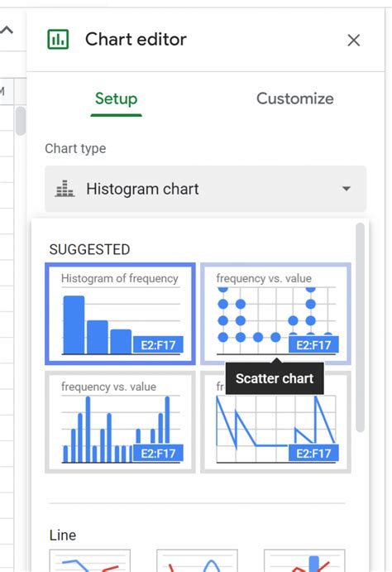Pick the suggested column chart thumbnail
The width and height of the screenshot is (392, 572).
[120, 422]
